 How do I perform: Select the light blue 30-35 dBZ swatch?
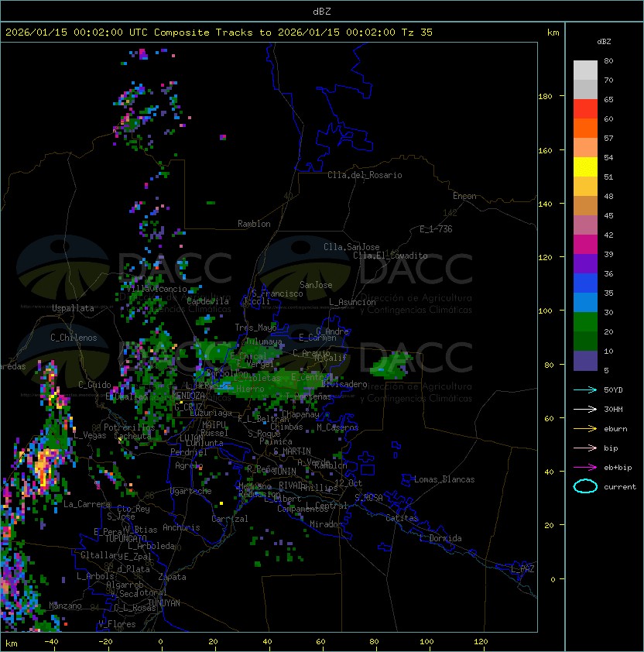(x=585, y=303)
